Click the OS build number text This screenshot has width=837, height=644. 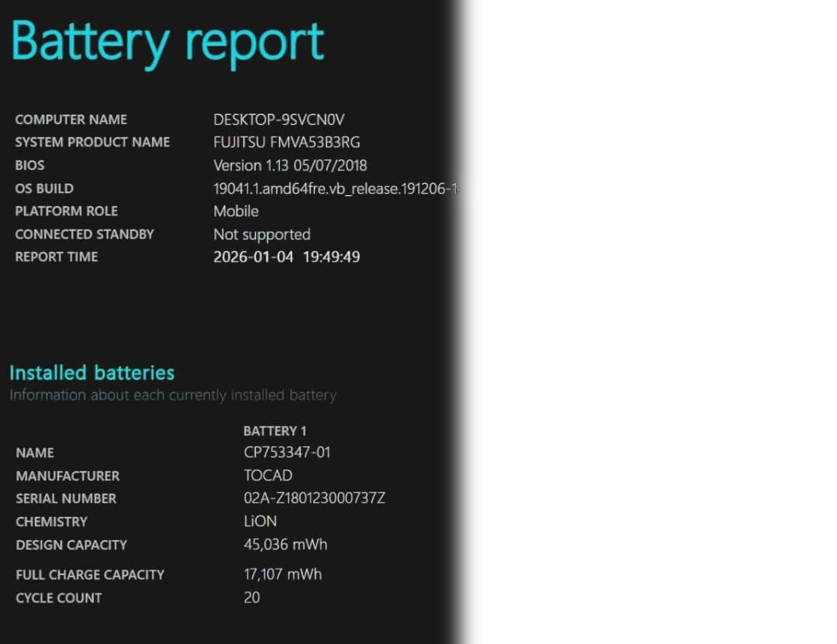click(x=336, y=188)
